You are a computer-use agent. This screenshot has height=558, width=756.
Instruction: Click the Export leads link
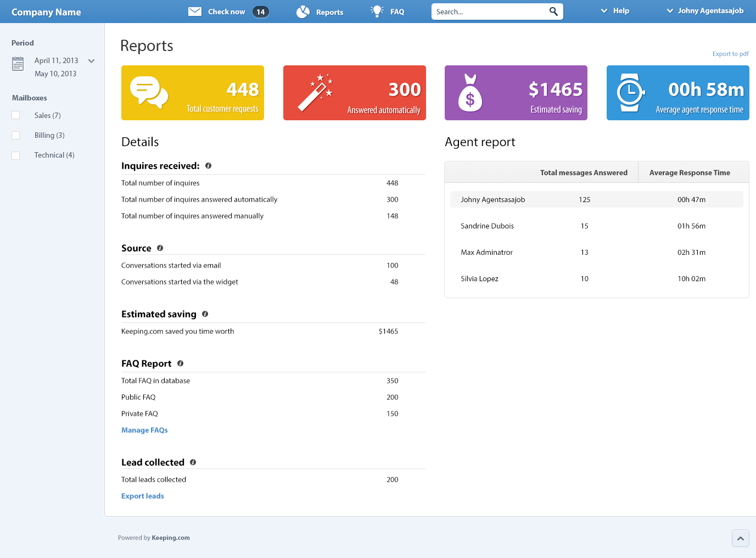(x=143, y=496)
